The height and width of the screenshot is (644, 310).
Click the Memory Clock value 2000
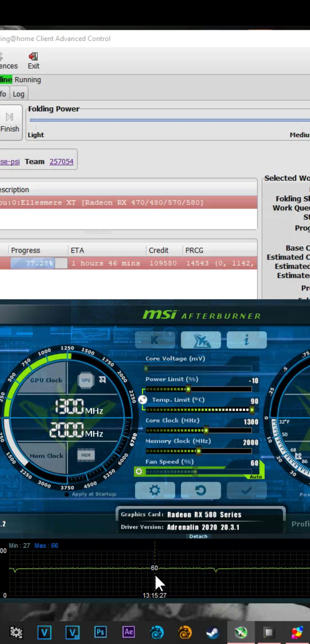click(x=251, y=442)
